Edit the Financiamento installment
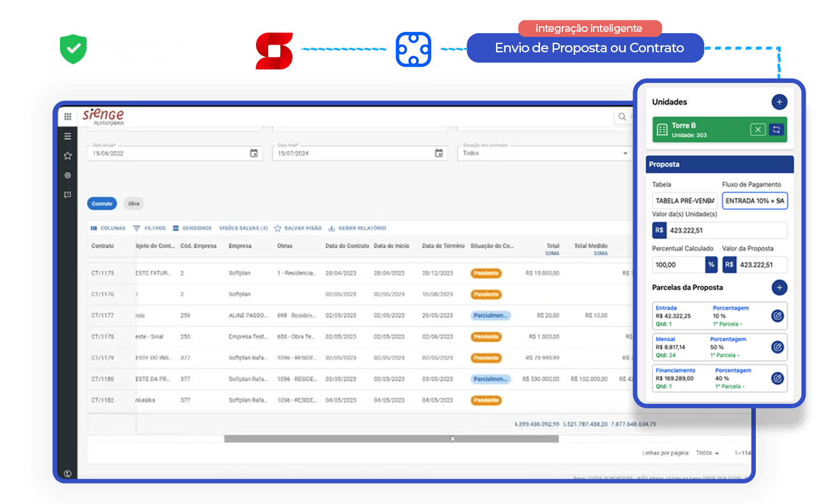This screenshot has height=504, width=819. point(777,378)
